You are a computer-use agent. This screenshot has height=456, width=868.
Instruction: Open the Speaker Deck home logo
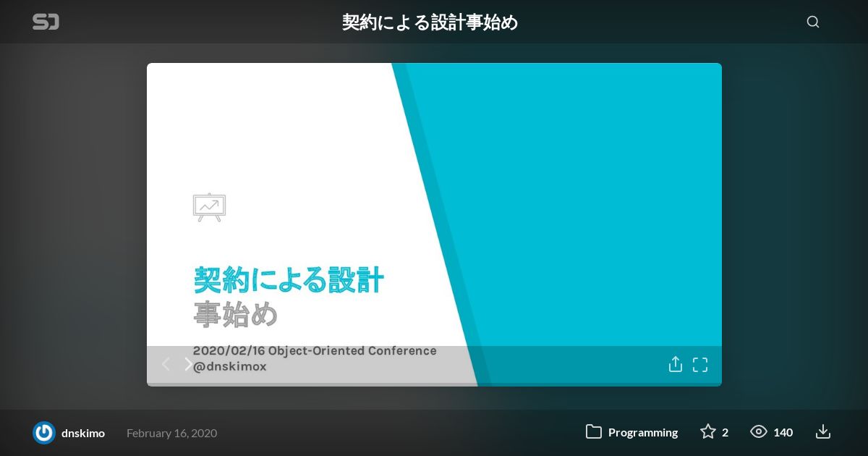click(x=46, y=22)
